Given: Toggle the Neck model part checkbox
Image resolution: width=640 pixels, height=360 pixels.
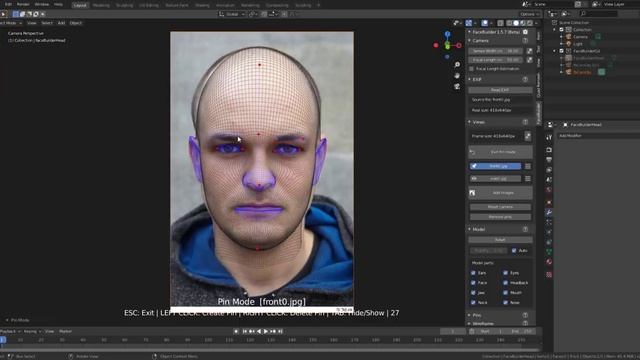Looking at the screenshot, I should point(473,302).
